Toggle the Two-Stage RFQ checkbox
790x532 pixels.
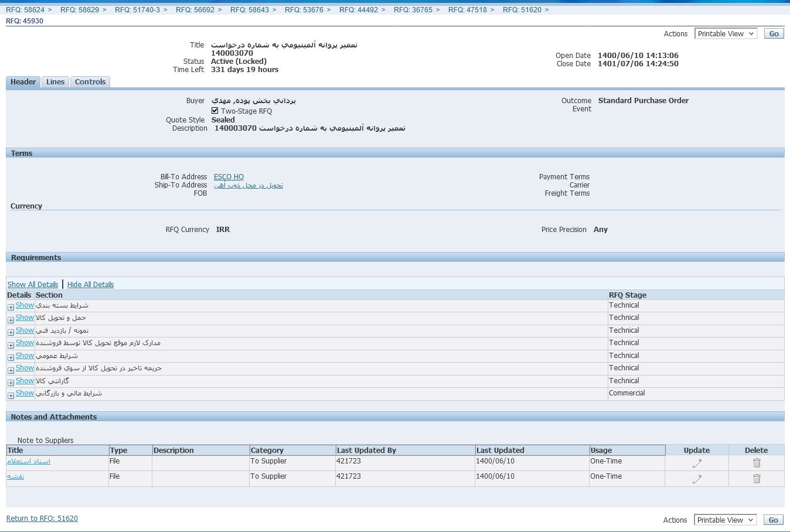[215, 110]
